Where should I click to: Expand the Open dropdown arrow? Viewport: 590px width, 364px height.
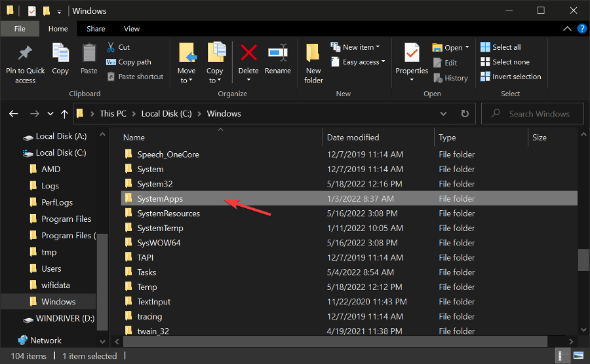(467, 47)
